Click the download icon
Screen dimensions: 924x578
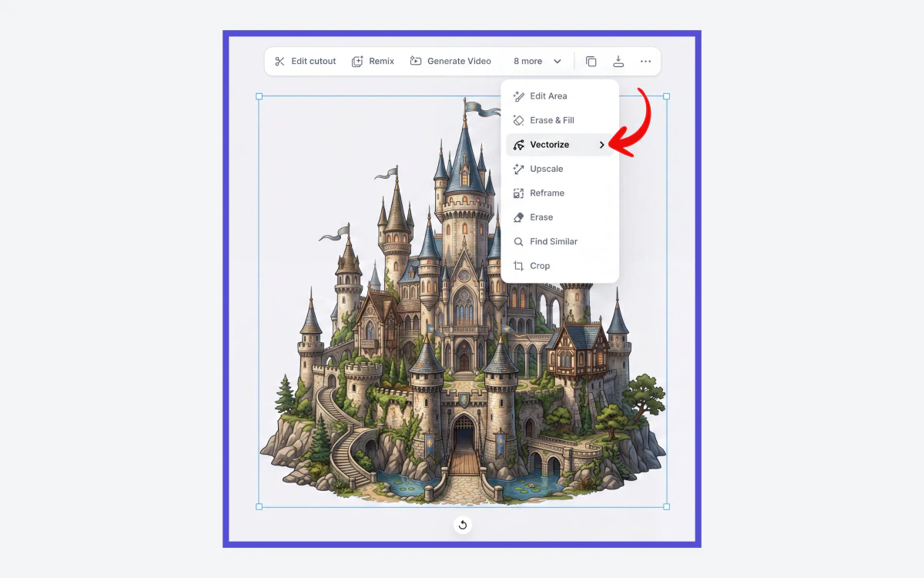tap(618, 61)
